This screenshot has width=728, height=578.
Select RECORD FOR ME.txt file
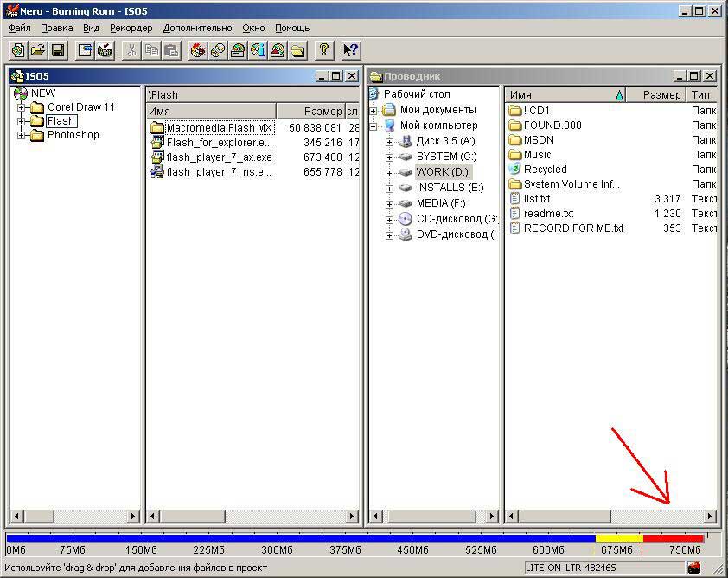566,228
